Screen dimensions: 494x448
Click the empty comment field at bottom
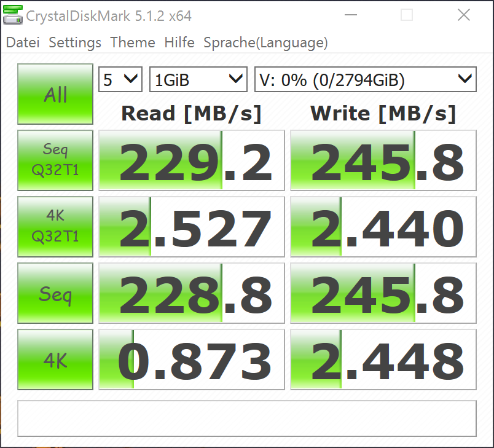(247, 419)
